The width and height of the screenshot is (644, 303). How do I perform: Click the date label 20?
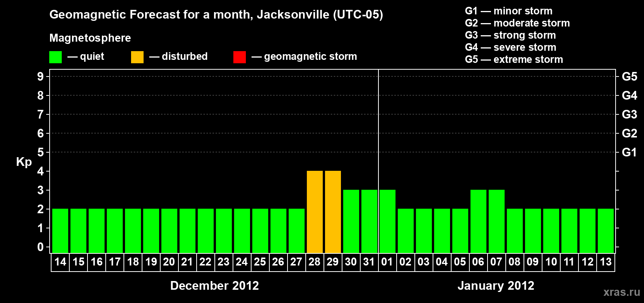pos(169,262)
